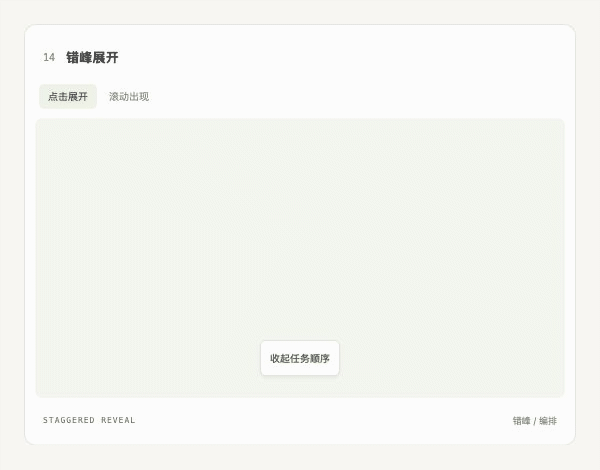This screenshot has height=470, width=600.
Task: Select the 点击展开 tab
Action: 68,96
